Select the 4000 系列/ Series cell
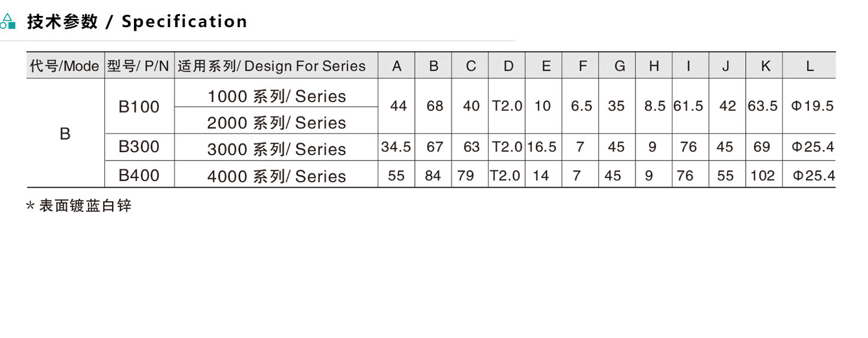Screen dimensions: 868x338 click(276, 175)
